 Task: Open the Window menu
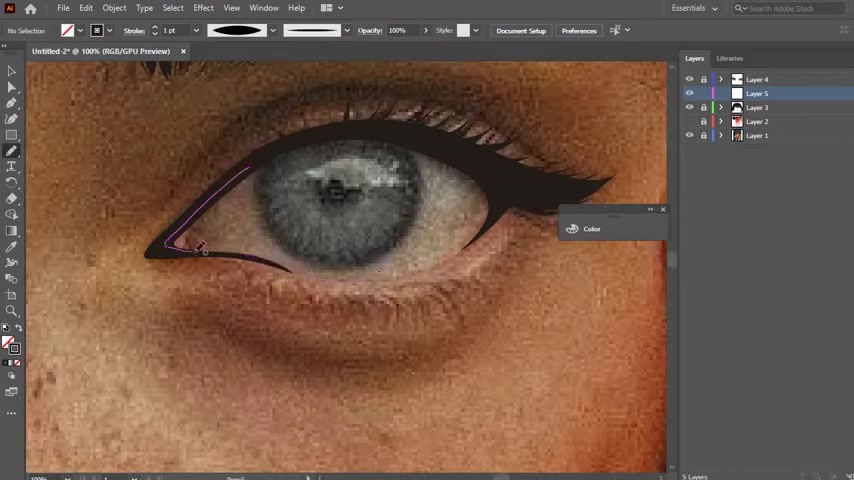[264, 8]
